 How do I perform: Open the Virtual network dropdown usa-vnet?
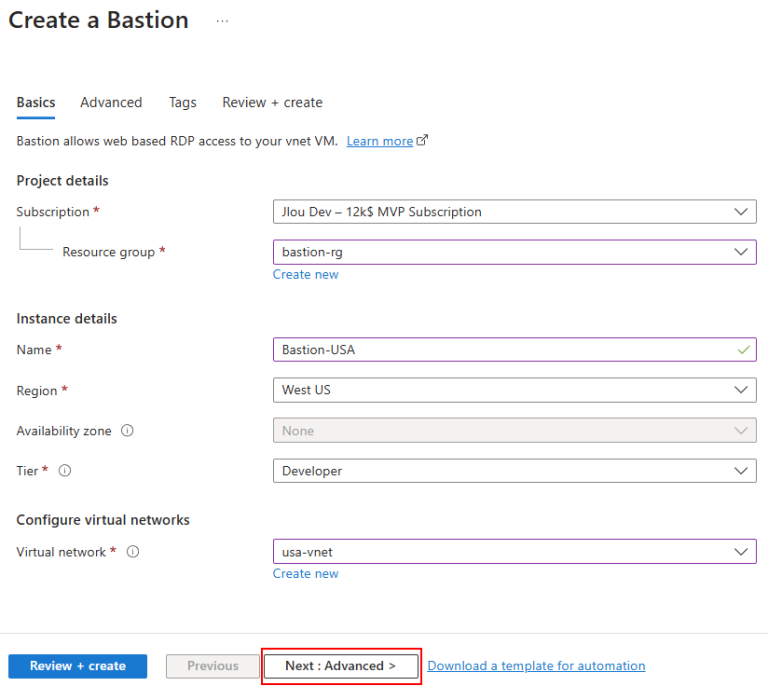pos(514,552)
